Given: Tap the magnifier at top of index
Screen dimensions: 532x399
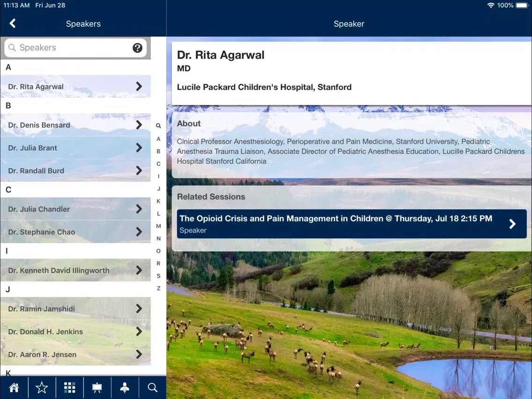Looking at the screenshot, I should click(158, 126).
